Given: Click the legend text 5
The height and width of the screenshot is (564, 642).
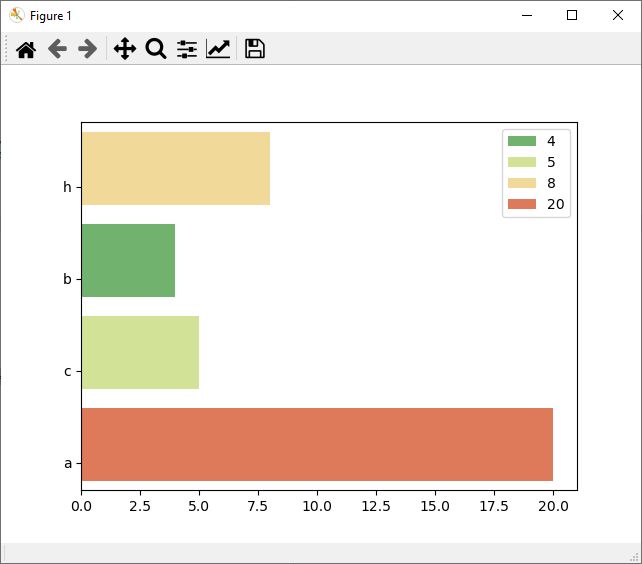Looking at the screenshot, I should tap(551, 162).
